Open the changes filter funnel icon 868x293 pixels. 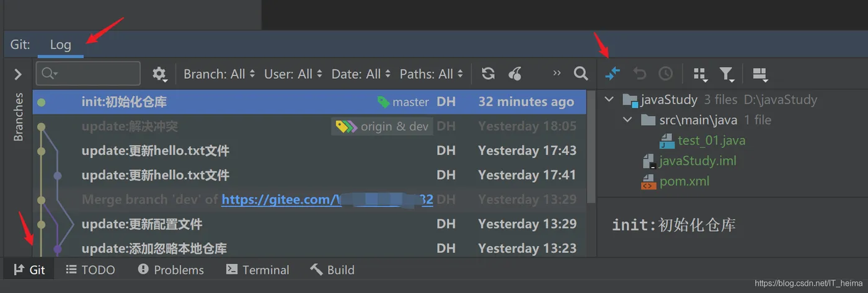726,74
